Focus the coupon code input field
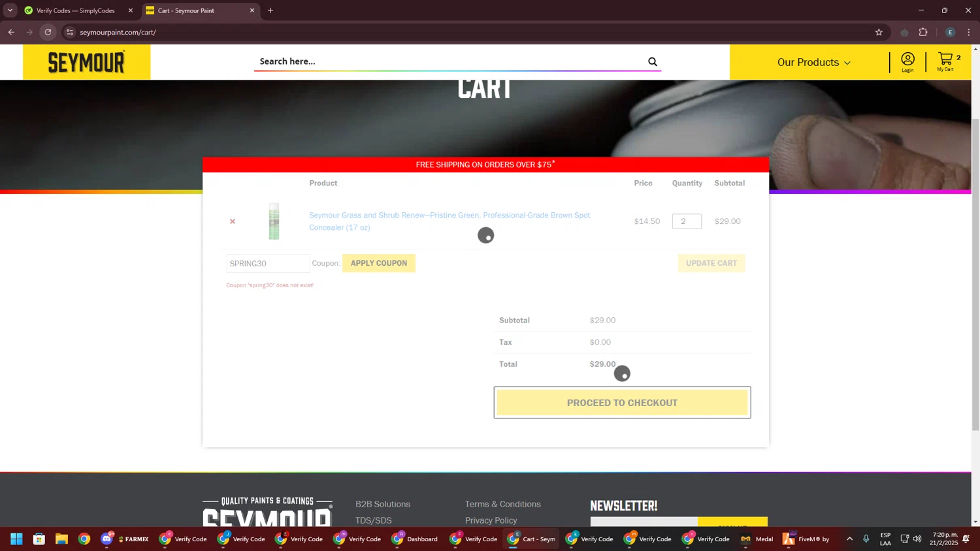This screenshot has width=980, height=551. (268, 263)
